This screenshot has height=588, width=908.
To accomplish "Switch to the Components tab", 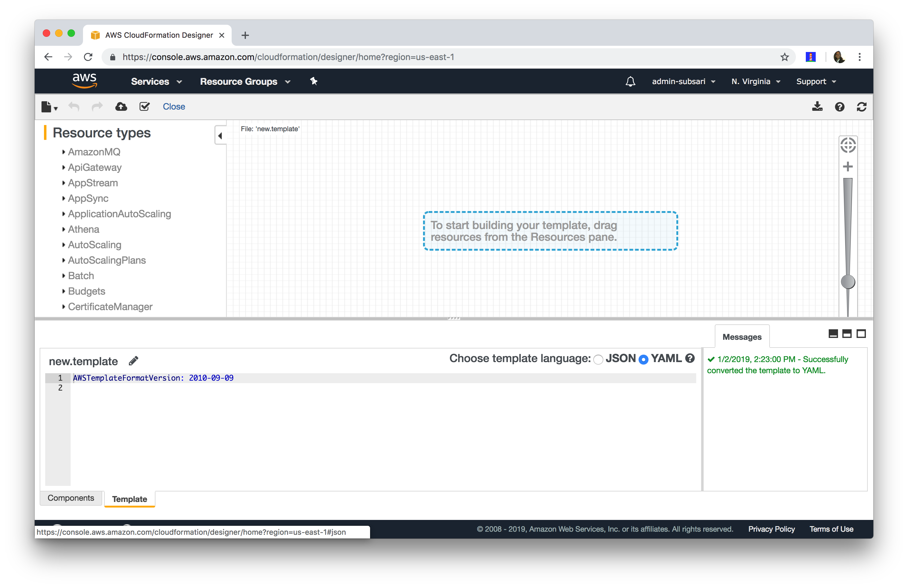I will click(71, 498).
